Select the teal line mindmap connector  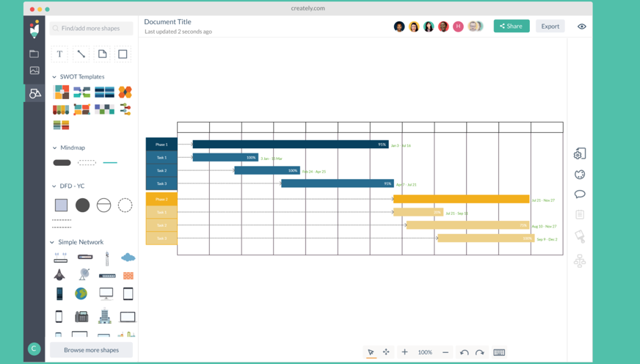pos(110,163)
